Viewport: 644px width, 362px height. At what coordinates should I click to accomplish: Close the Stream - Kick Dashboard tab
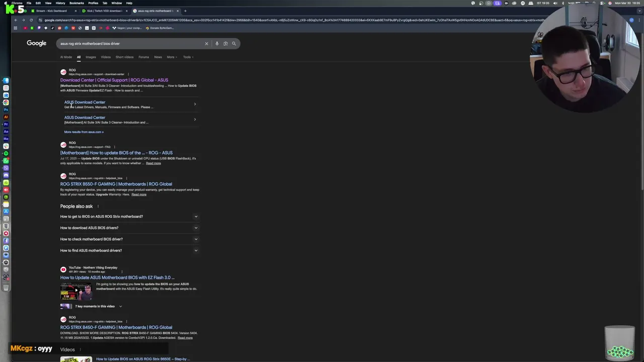pos(76,11)
